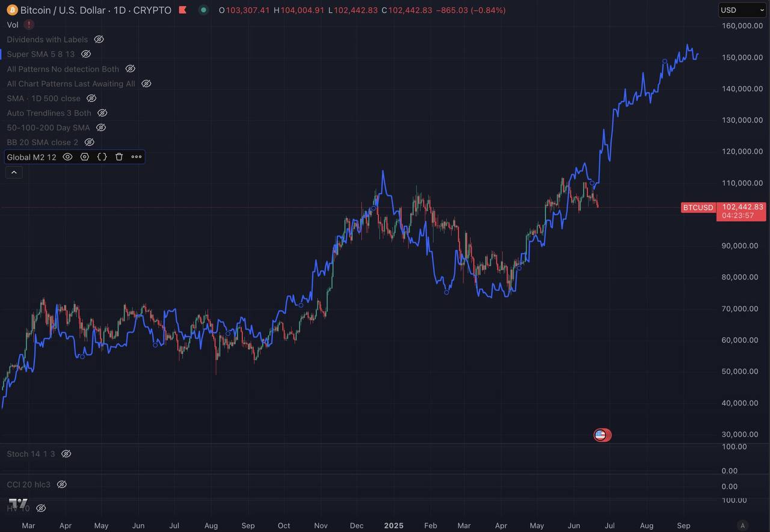Click the orange Bitcoin symbol logo

coord(12,10)
